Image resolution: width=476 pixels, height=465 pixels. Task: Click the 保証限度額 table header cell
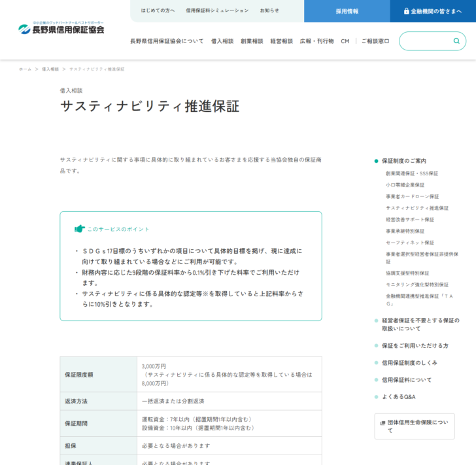click(98, 375)
